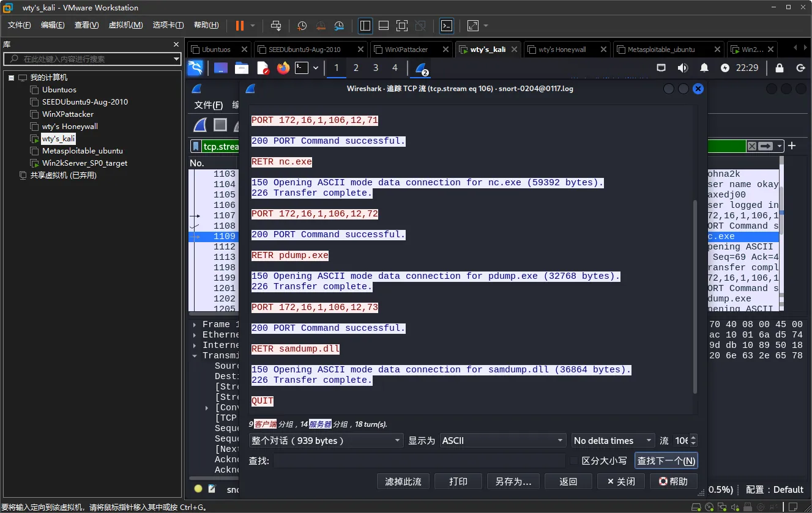Open the Kali dragon applications menu
The width and height of the screenshot is (812, 513).
point(195,68)
